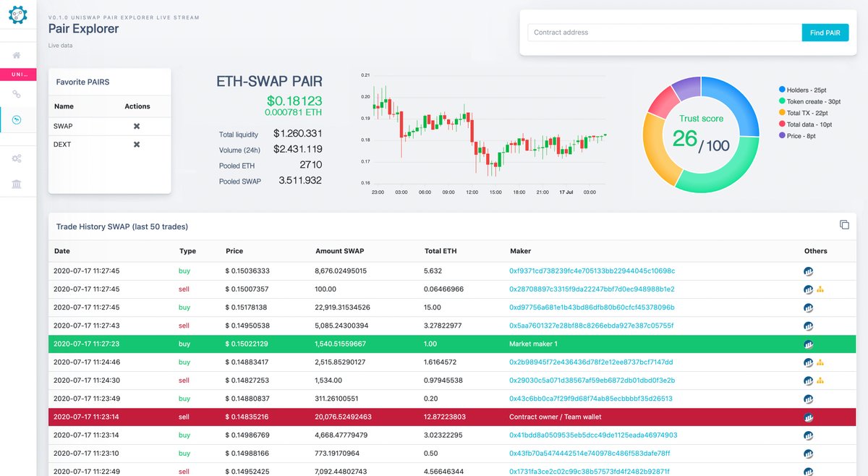Remove SWAP from favorite pairs
This screenshot has height=476, width=868.
point(137,126)
